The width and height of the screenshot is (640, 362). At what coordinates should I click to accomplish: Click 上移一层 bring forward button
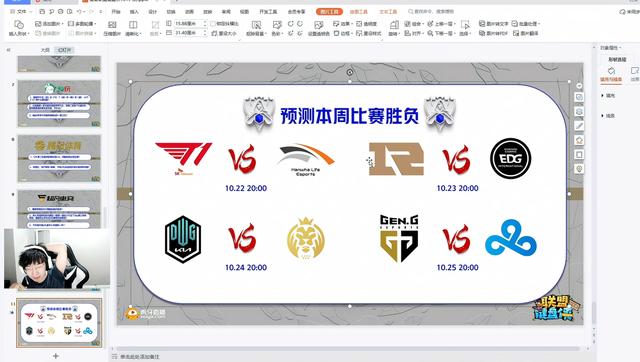coord(441,24)
